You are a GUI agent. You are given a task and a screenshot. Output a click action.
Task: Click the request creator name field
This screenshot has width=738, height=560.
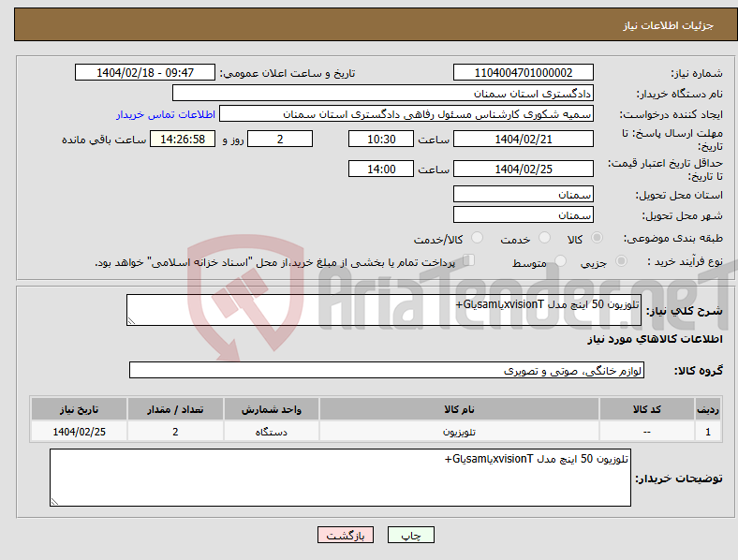point(406,114)
